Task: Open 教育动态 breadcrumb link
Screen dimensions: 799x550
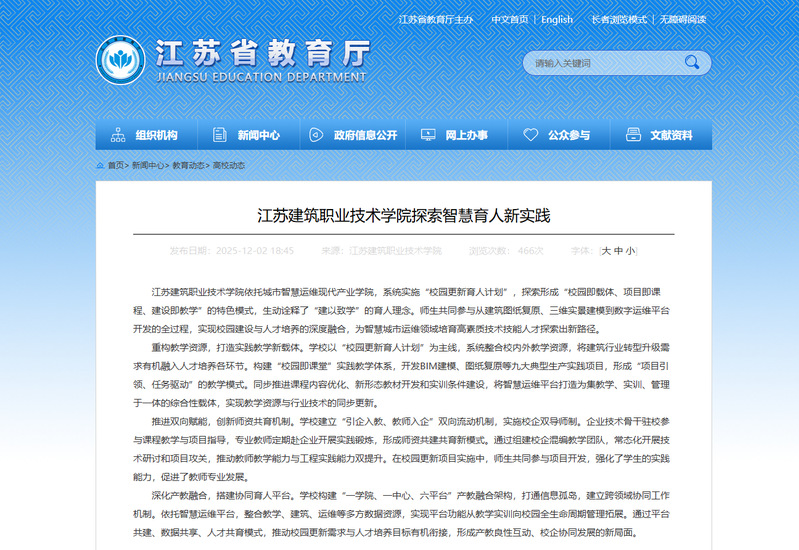Action: [188, 165]
